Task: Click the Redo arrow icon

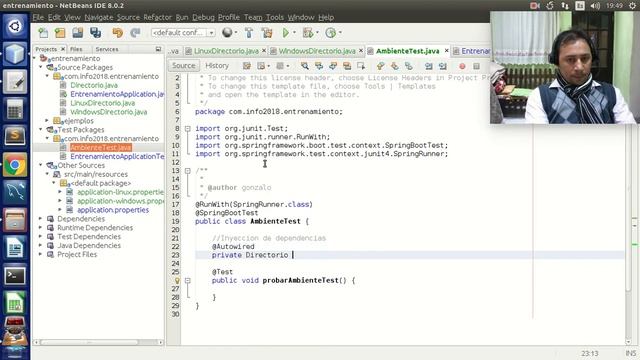Action: [135, 33]
